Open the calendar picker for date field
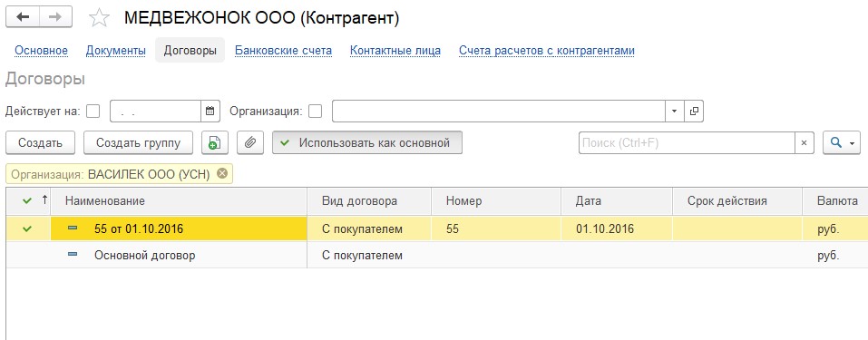 tap(210, 111)
